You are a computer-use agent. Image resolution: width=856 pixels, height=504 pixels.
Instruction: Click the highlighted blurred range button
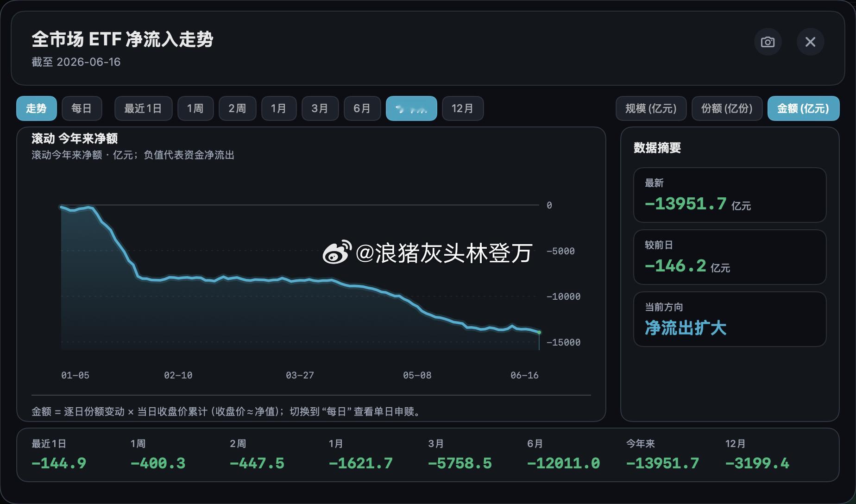point(411,108)
